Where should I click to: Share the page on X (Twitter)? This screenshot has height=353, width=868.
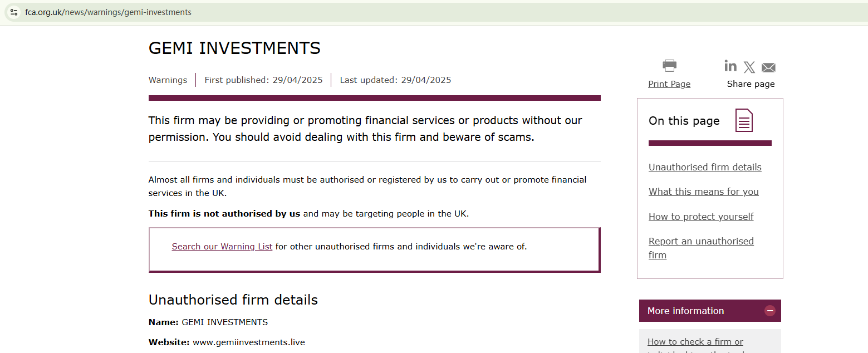(x=749, y=67)
